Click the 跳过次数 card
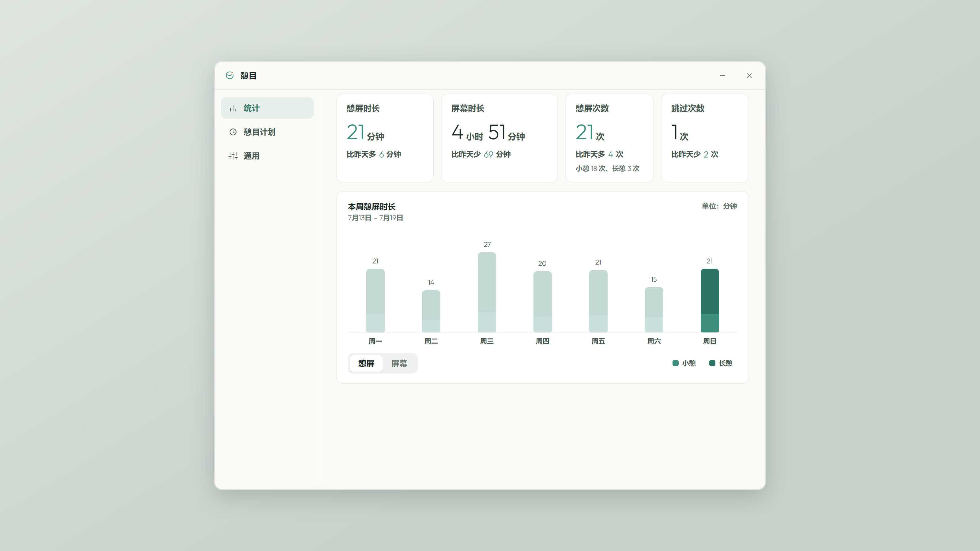Viewport: 980px width, 551px height. point(705,138)
